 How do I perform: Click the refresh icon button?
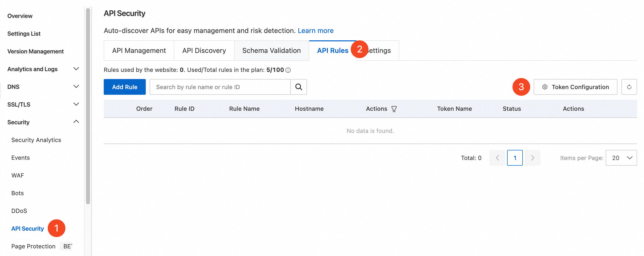coord(629,87)
